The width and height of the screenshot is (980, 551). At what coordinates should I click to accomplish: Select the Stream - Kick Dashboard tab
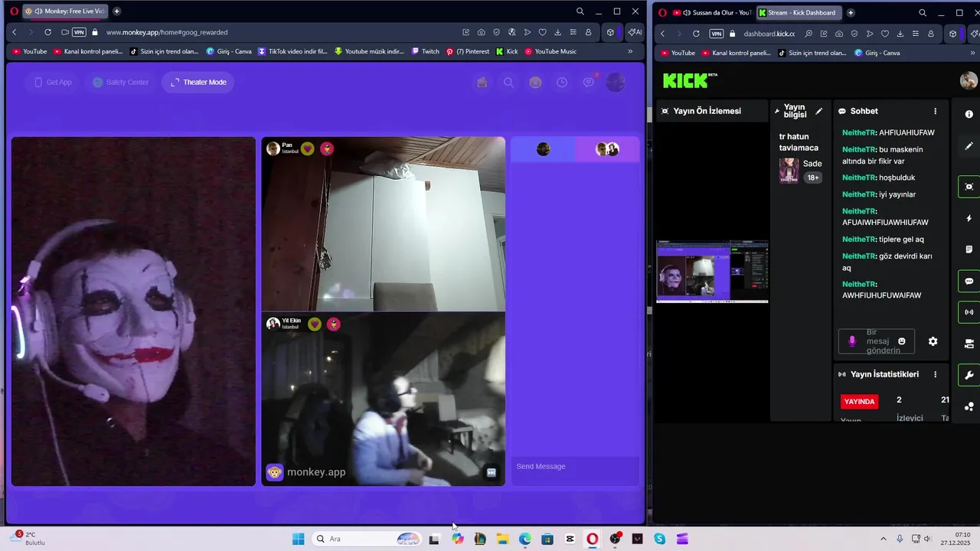click(799, 12)
